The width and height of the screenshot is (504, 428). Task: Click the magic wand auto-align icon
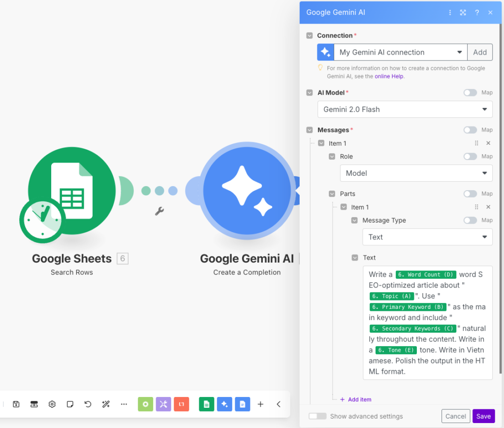(x=106, y=404)
